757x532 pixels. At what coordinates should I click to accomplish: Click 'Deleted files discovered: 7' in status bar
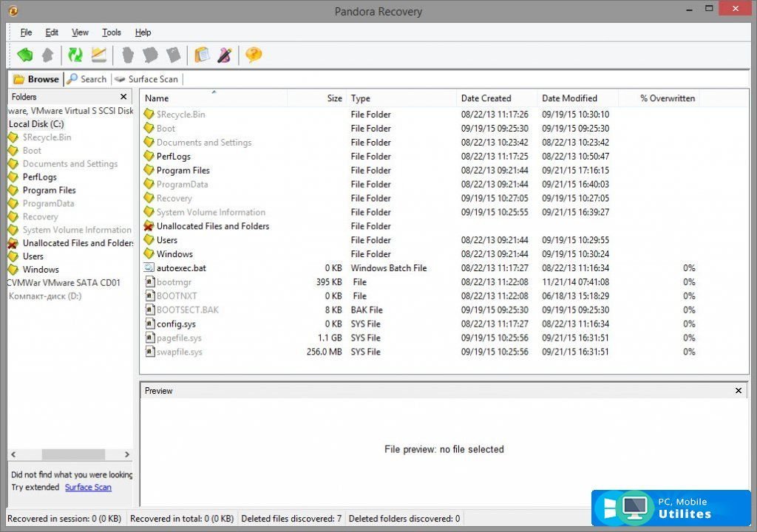coord(291,519)
